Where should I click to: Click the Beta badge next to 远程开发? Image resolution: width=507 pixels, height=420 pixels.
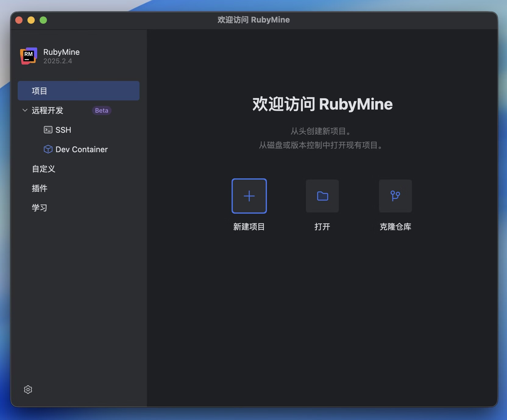pyautogui.click(x=101, y=110)
